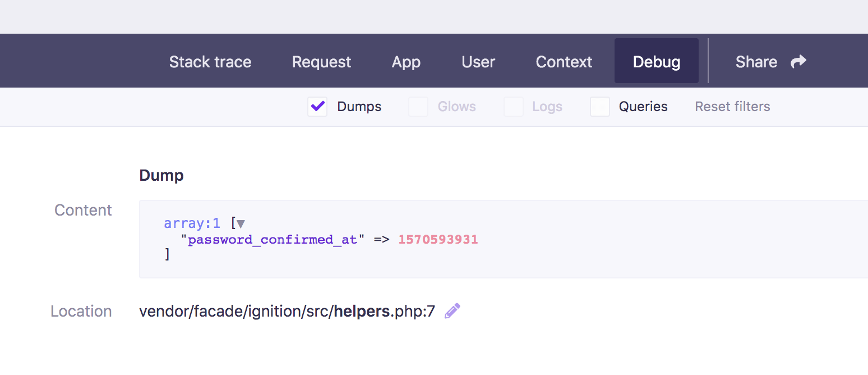
Task: Click the Share arrow icon
Action: [x=798, y=62]
